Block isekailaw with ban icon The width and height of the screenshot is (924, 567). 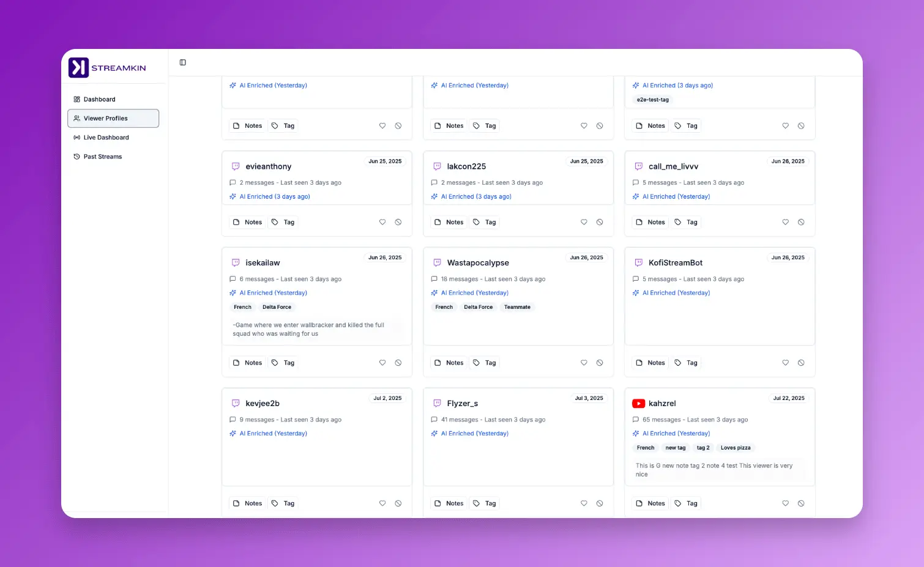398,363
